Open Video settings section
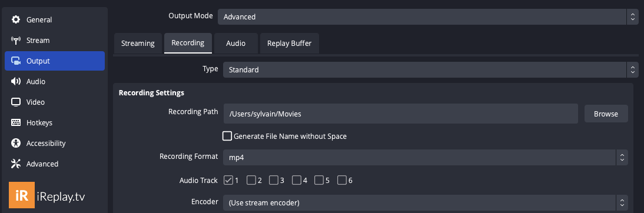Viewport: 644px width, 213px height. (x=55, y=102)
